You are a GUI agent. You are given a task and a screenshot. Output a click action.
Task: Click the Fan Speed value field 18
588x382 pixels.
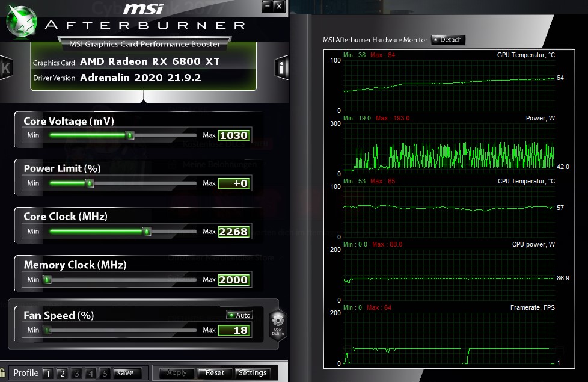(234, 331)
